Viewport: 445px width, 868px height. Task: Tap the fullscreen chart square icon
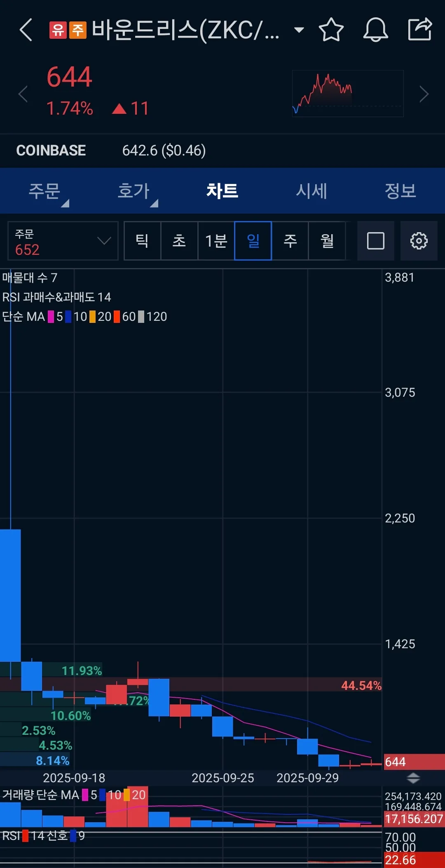pos(375,241)
